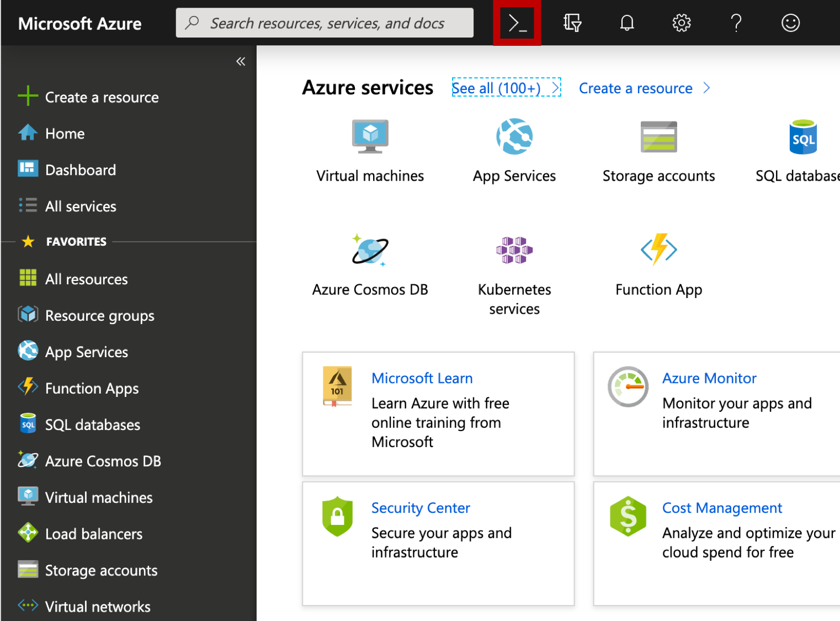The height and width of the screenshot is (621, 840).
Task: Click the Resource groups cube icon
Action: [x=28, y=314]
